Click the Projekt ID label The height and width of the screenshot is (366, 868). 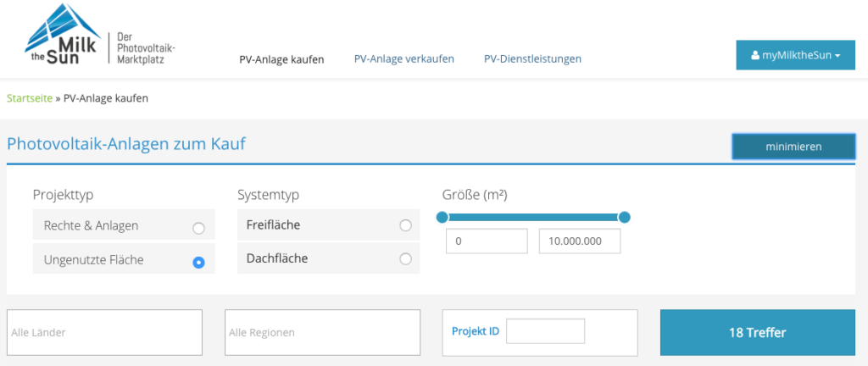coord(476,331)
